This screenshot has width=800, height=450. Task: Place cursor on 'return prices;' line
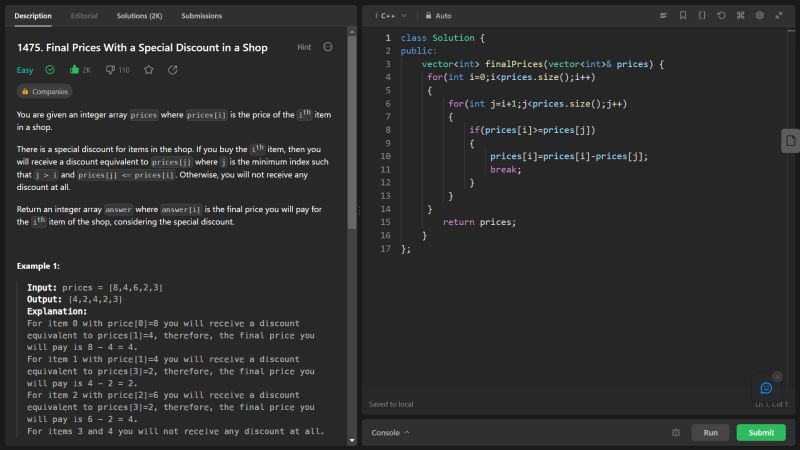[x=479, y=222]
